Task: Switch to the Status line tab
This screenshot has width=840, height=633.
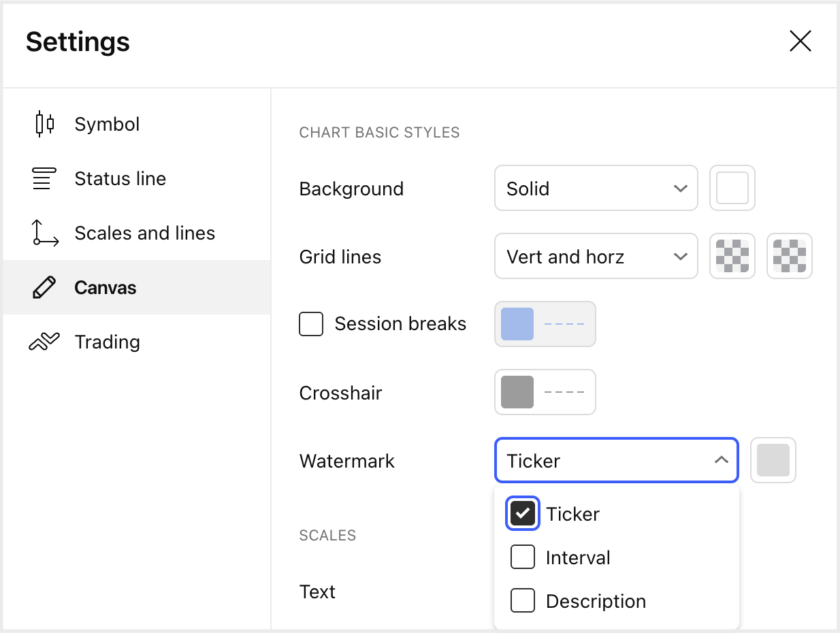Action: point(120,178)
